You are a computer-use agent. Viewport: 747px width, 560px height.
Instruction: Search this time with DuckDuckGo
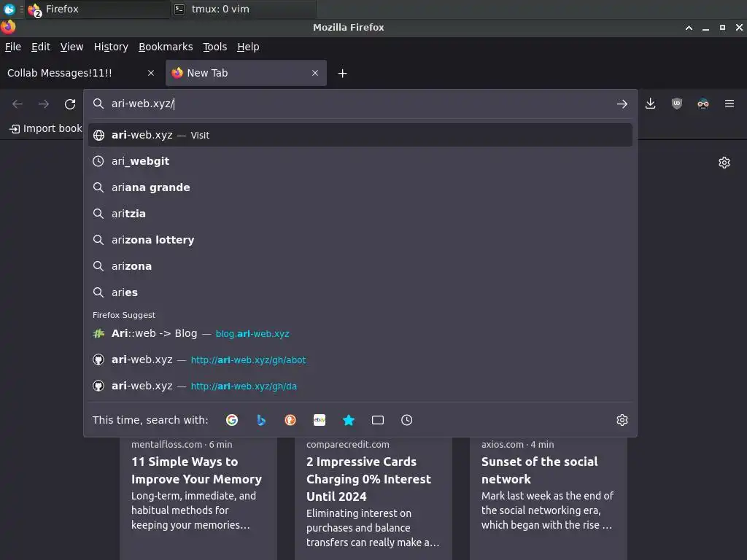coord(290,420)
